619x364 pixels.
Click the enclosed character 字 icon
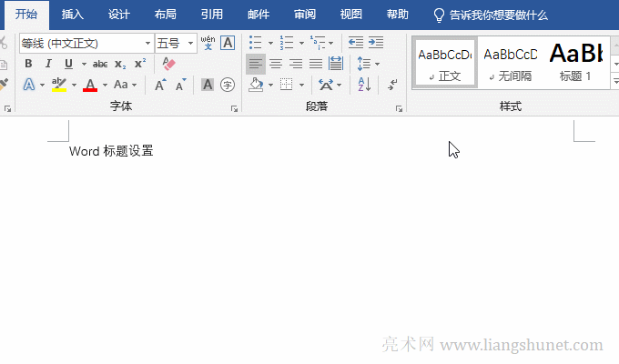(x=228, y=85)
